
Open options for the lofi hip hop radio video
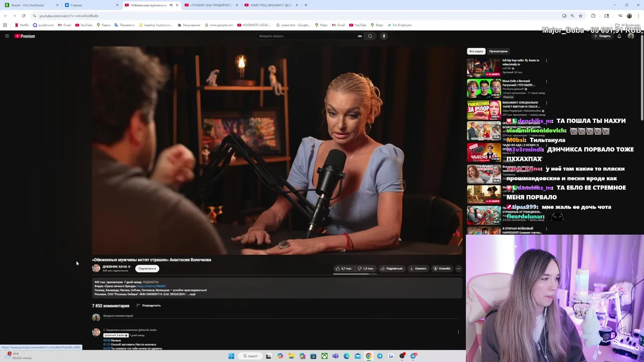[546, 61]
